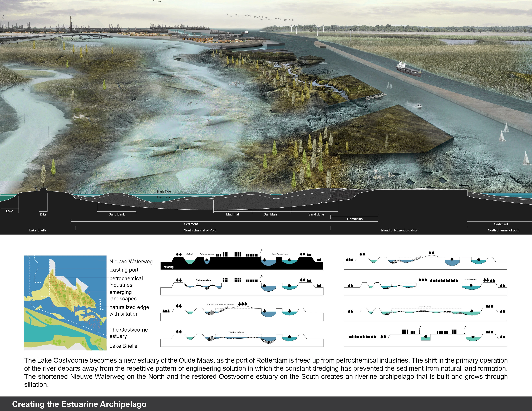Click the Oostvoorne estuary map thumbnail
The width and height of the screenshot is (532, 411).
[x=65, y=303]
